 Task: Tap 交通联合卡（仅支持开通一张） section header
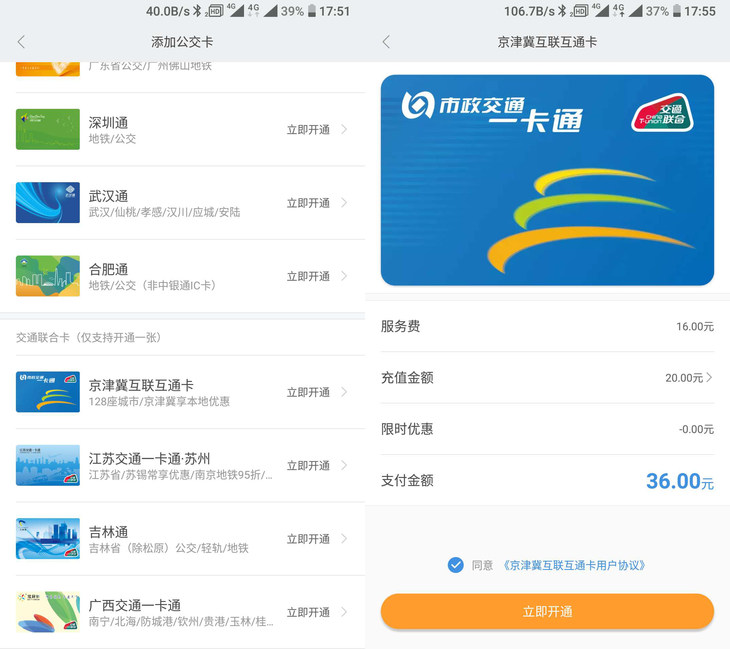pos(88,338)
